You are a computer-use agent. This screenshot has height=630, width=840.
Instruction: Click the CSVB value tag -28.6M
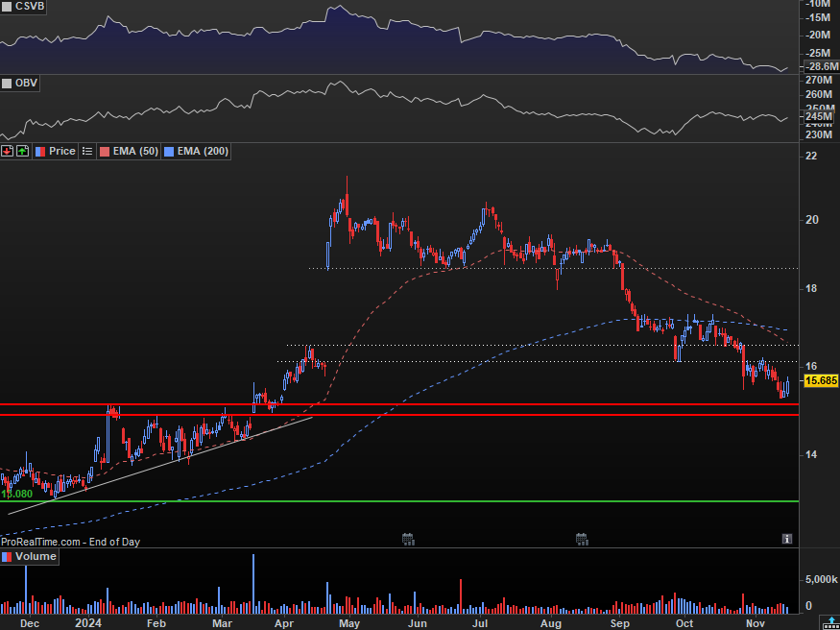coord(822,66)
